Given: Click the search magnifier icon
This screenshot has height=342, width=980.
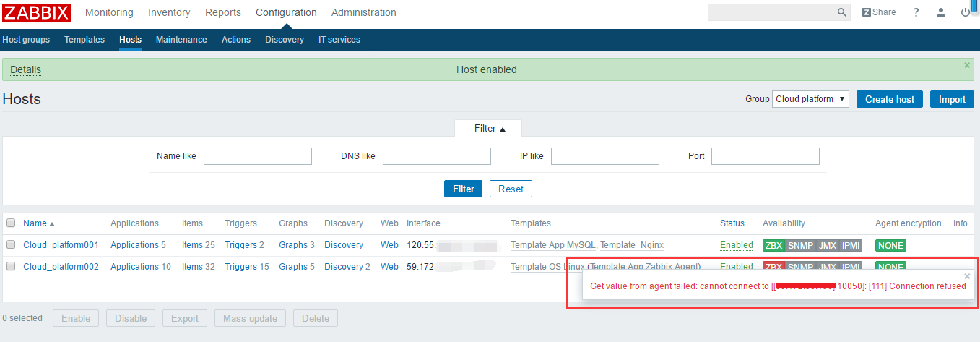Looking at the screenshot, I should click(842, 12).
